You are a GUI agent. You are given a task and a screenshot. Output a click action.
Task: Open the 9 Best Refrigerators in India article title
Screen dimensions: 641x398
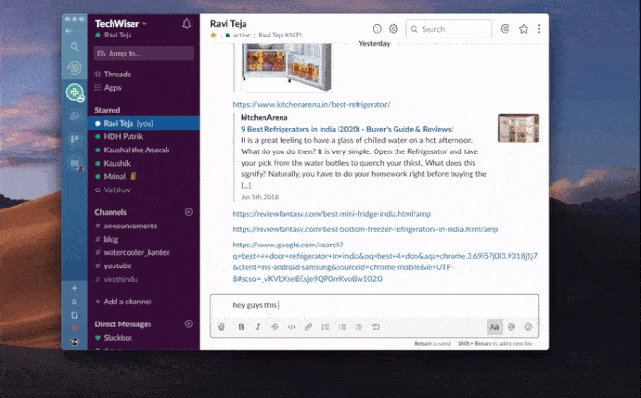pos(347,129)
